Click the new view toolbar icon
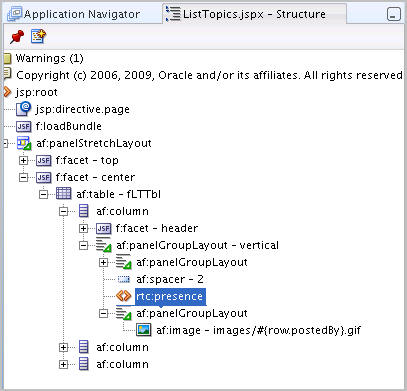Screen dimensions: 407x391 [x=38, y=37]
